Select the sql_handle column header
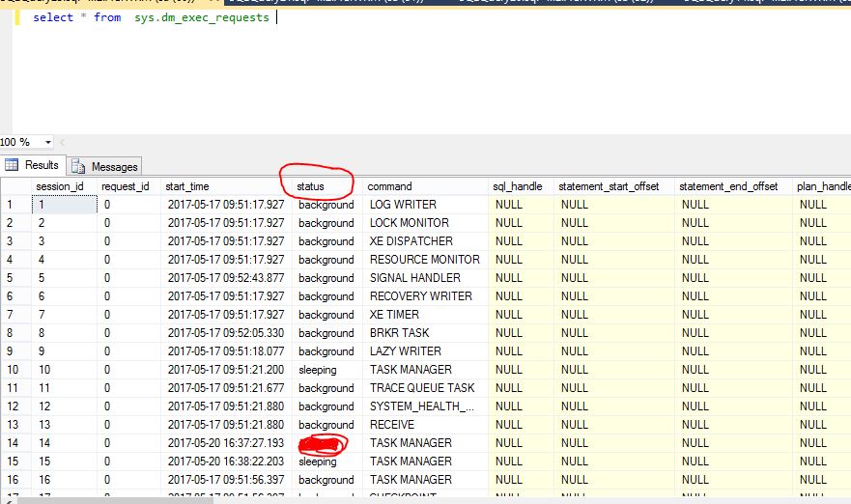 [x=521, y=186]
